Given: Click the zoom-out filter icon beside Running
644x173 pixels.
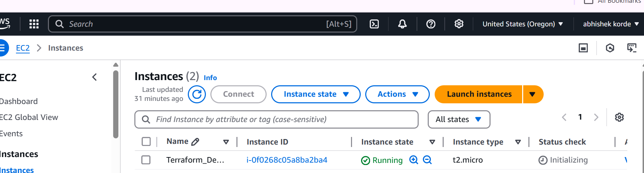Looking at the screenshot, I should [x=427, y=160].
